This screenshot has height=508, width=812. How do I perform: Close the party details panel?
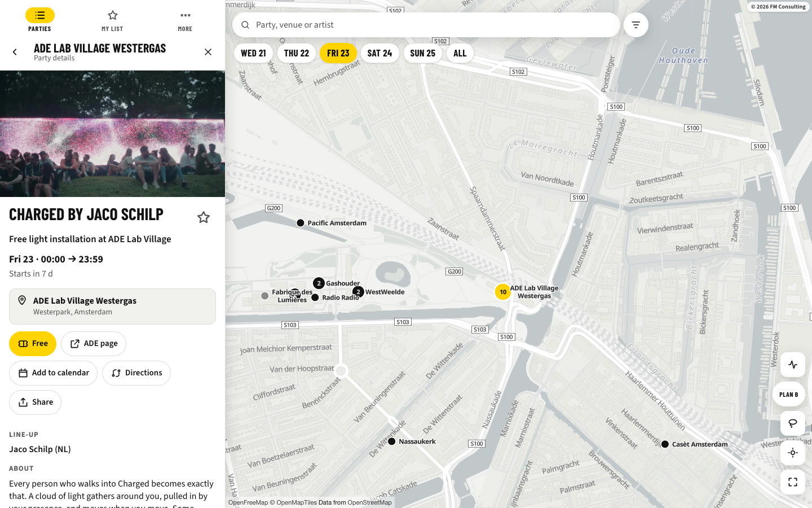coord(208,52)
